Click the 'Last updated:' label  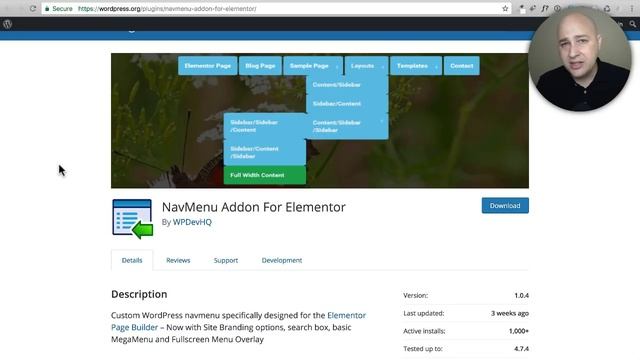coord(424,313)
